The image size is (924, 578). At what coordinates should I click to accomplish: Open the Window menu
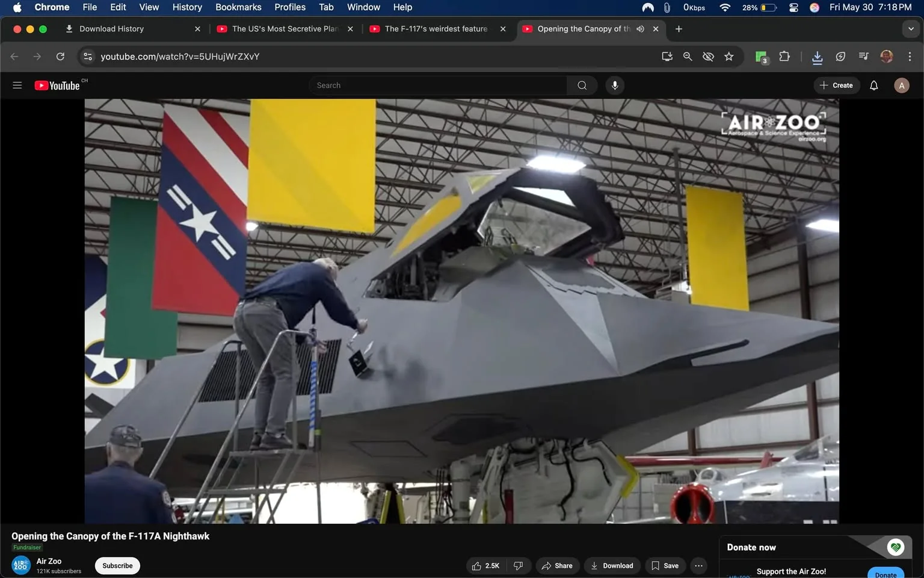[x=363, y=7]
